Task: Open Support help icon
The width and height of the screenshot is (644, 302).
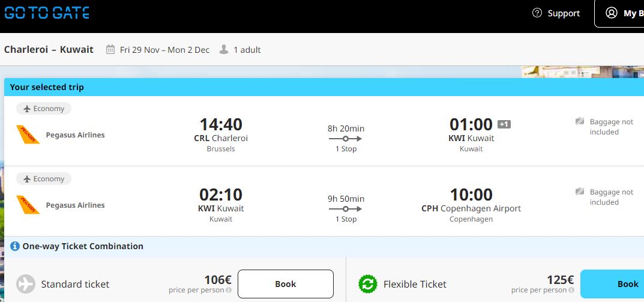Action: (x=537, y=13)
